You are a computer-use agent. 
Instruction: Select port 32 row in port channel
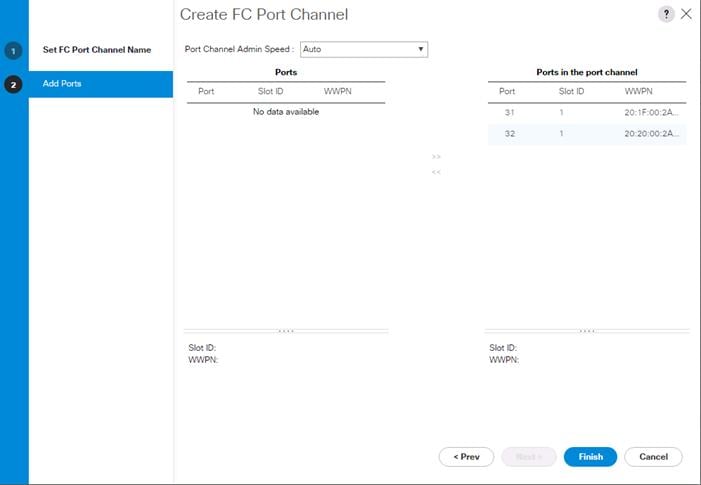point(587,134)
